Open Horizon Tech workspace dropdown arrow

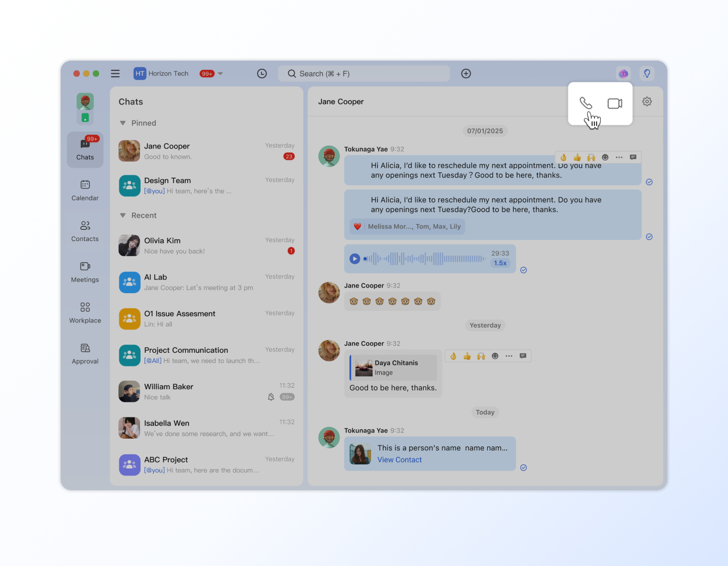point(220,74)
